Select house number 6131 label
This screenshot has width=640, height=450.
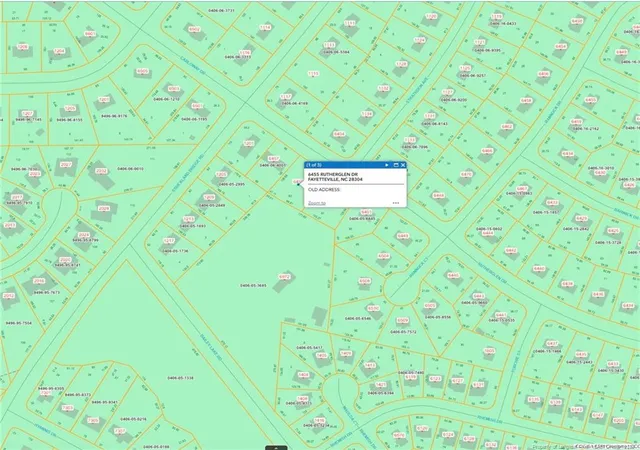click(x=478, y=384)
